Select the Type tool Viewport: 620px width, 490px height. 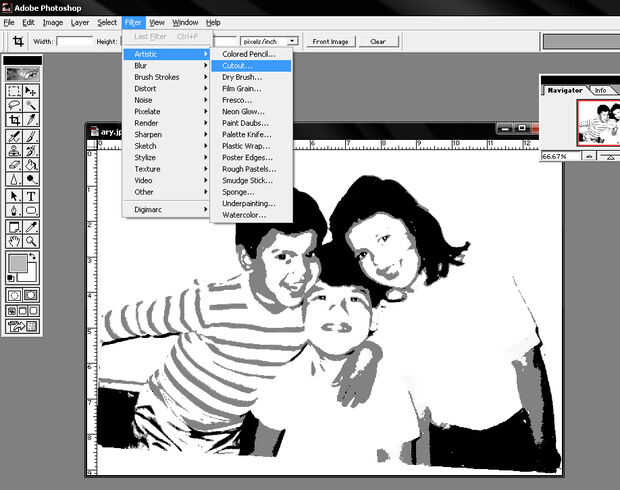click(31, 196)
